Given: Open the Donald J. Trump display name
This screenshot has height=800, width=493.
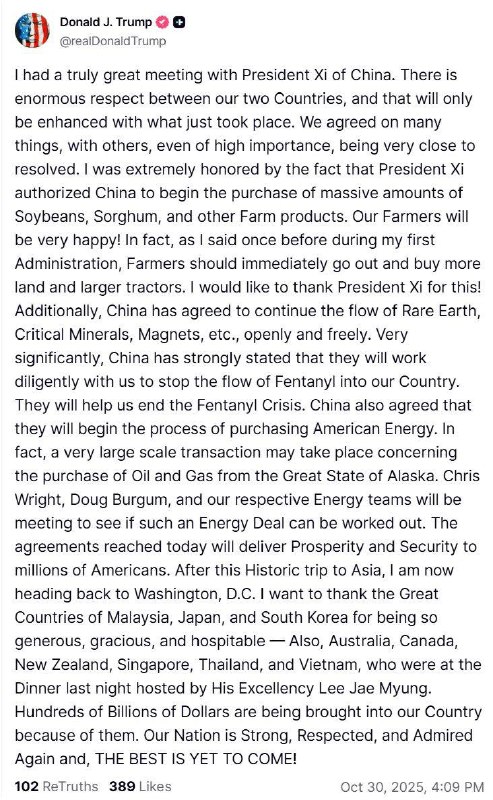Looking at the screenshot, I should click(x=106, y=22).
